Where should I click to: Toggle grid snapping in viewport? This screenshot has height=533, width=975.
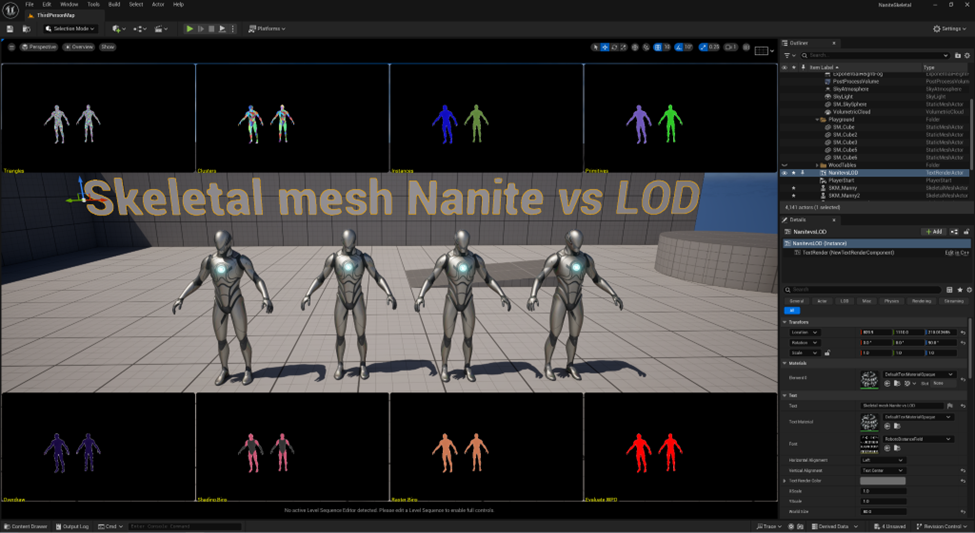pos(658,47)
